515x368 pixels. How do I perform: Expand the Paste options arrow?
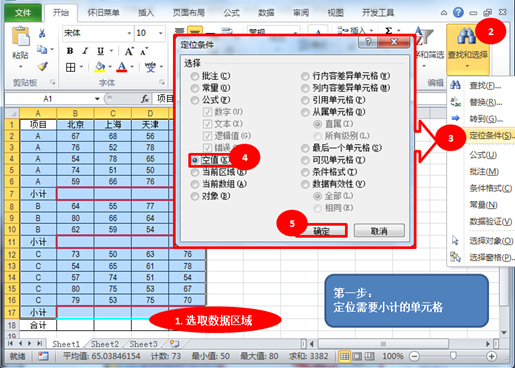[x=20, y=67]
